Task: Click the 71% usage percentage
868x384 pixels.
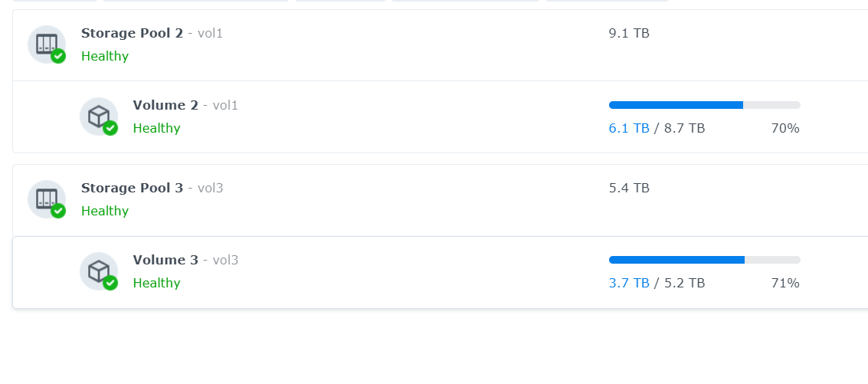Action: [785, 283]
